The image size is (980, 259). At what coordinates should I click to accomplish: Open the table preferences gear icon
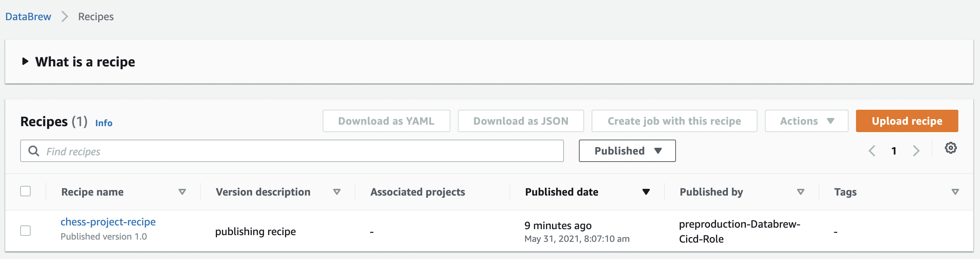coord(950,148)
